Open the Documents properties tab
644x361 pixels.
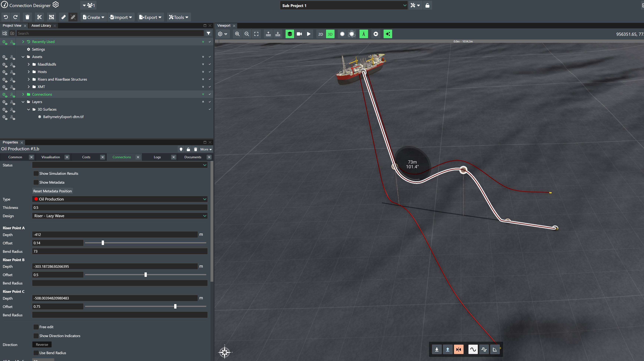coord(193,157)
